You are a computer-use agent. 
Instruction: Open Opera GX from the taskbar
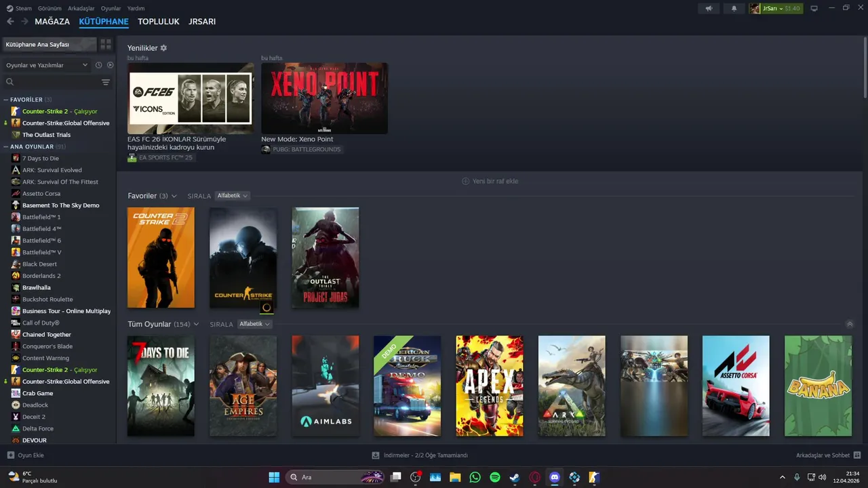click(534, 477)
